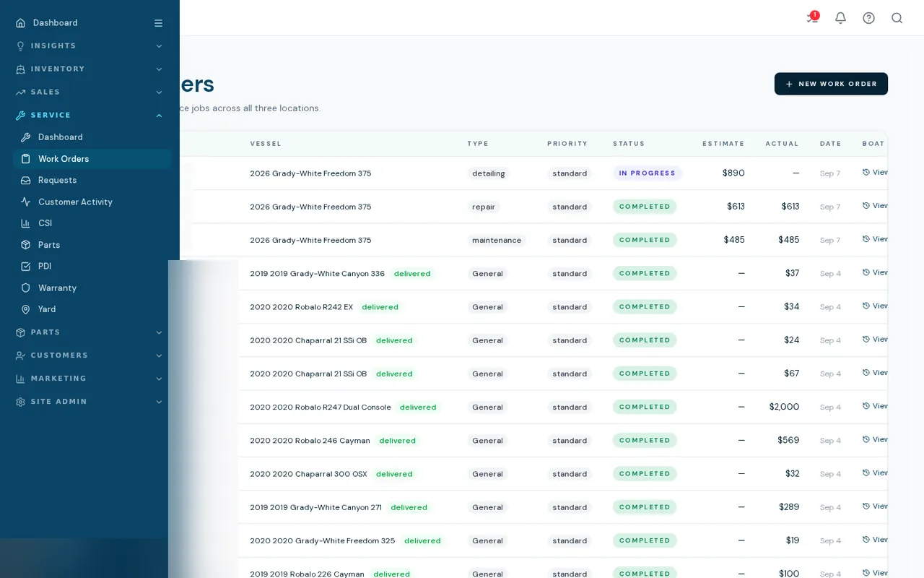Click the Insights lightbulb icon
The height and width of the screenshot is (578, 924).
click(x=20, y=46)
